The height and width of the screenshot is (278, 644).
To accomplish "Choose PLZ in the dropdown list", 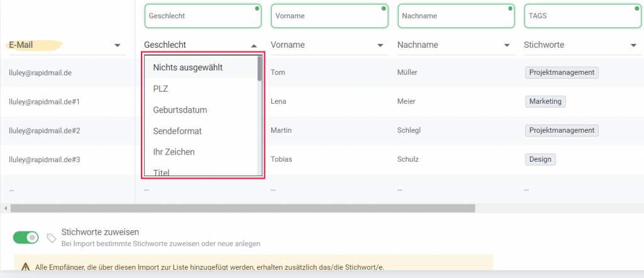I will click(161, 89).
